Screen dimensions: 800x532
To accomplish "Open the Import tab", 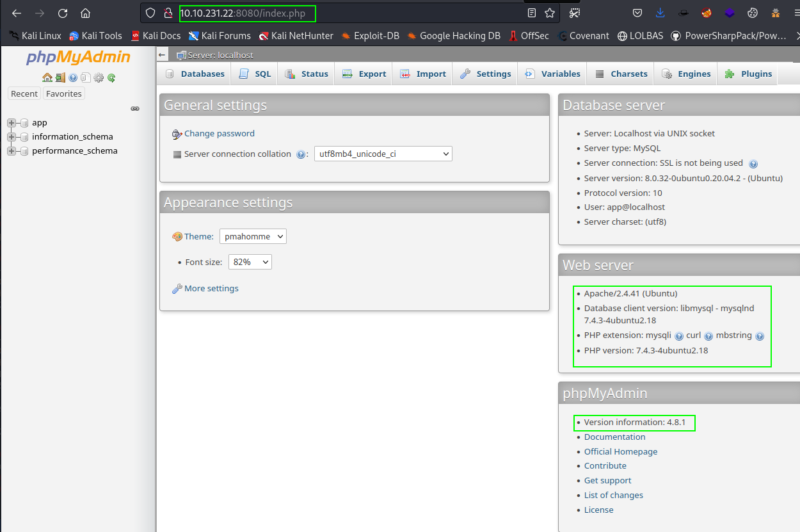I will (423, 74).
